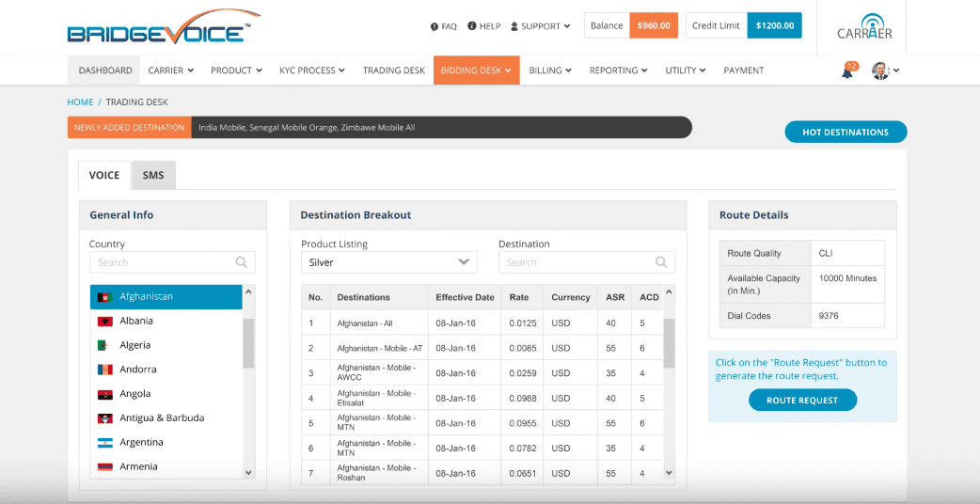Image resolution: width=980 pixels, height=504 pixels.
Task: Open the Help info link
Action: tap(483, 26)
